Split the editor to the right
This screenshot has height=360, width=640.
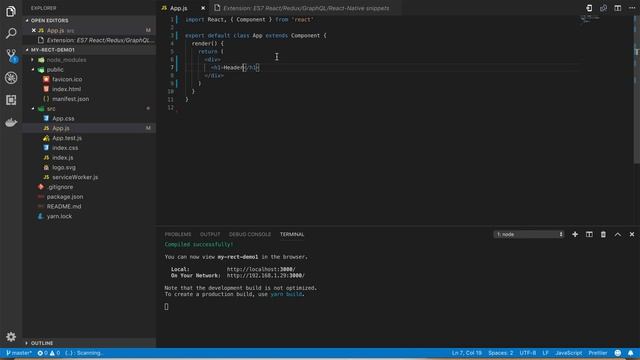[618, 8]
